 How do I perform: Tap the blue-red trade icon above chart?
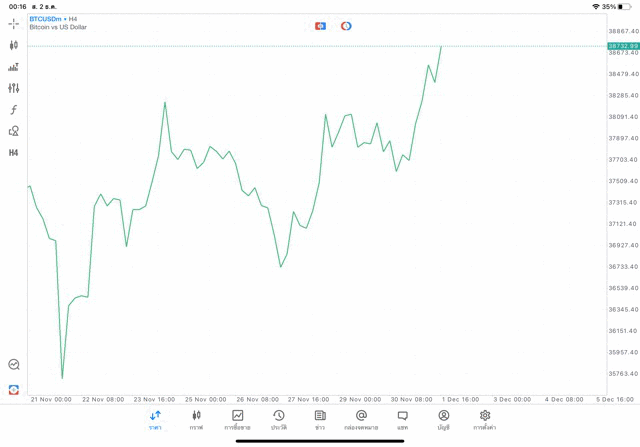click(320, 26)
